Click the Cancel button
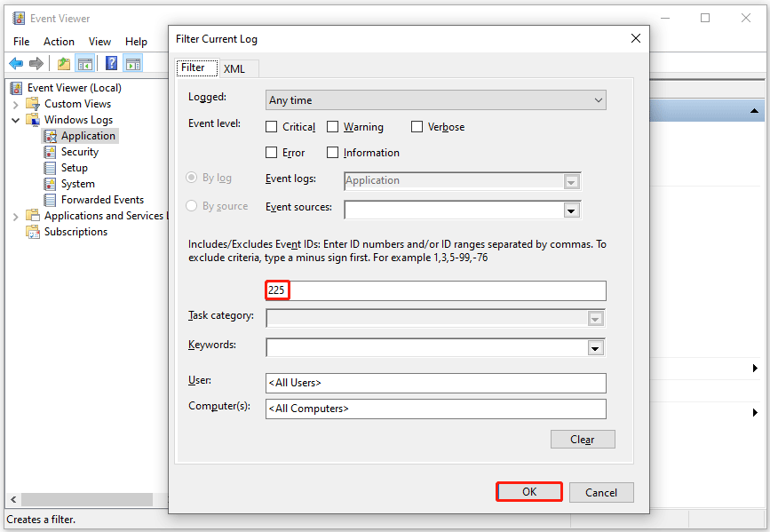Screen dimensions: 770x532 point(601,492)
